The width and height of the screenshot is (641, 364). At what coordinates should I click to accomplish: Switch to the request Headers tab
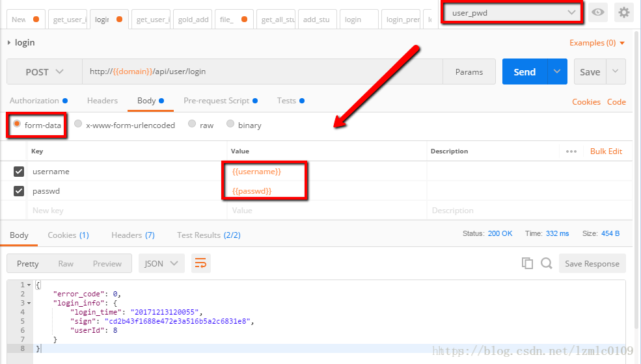point(102,101)
